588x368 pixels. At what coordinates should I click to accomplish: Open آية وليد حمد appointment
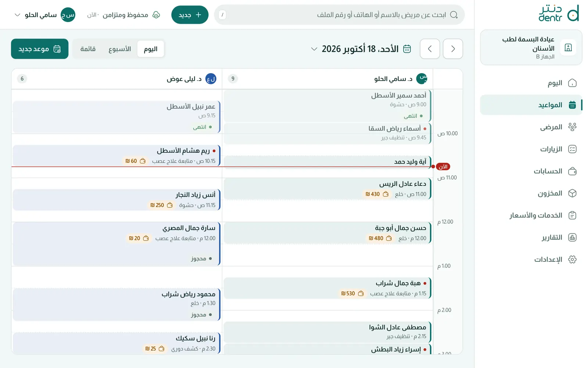pyautogui.click(x=327, y=162)
